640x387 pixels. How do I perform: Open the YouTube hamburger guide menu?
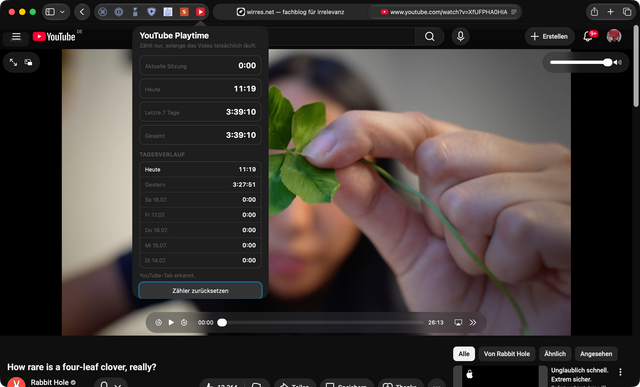16,37
